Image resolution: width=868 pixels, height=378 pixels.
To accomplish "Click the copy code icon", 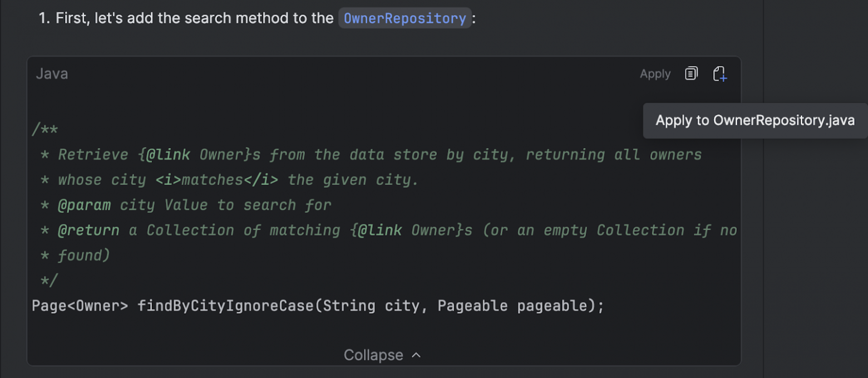I will click(691, 73).
